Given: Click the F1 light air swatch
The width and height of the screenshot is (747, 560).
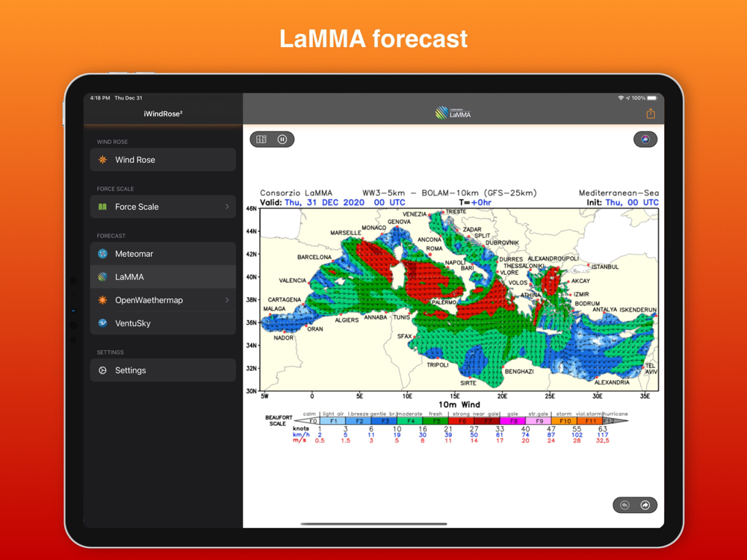Looking at the screenshot, I should click(x=332, y=421).
